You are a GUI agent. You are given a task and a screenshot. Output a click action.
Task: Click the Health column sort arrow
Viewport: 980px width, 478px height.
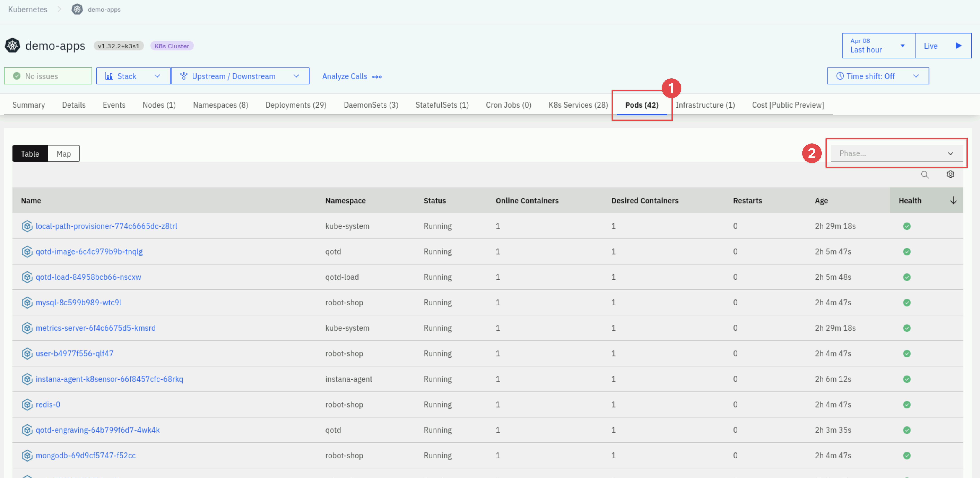pos(953,200)
